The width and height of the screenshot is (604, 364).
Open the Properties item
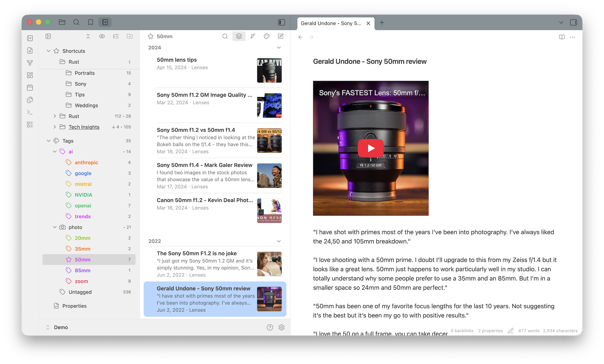89,306
